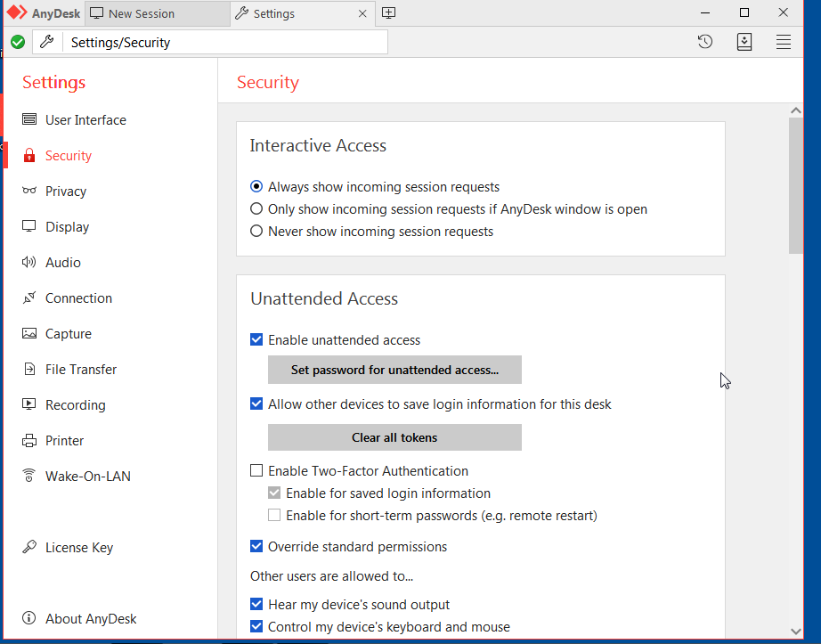Screen dimensions: 821x644
Task: Enable Two-Factor Authentication checkbox
Action: tap(257, 471)
